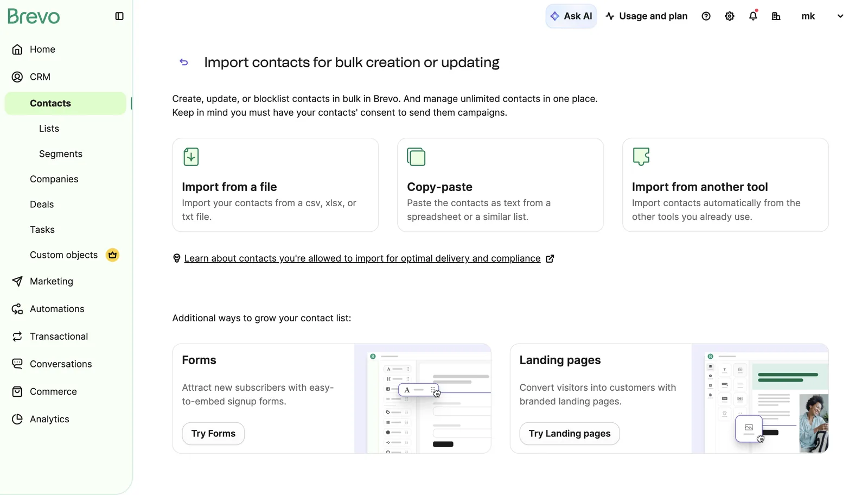The image size is (868, 495).
Task: Click the Try Landing pages button
Action: click(570, 434)
